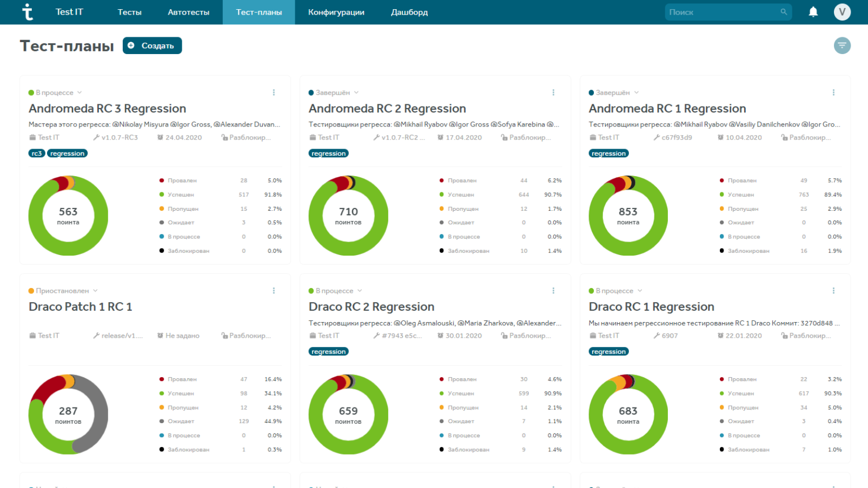Screen dimensions: 868x488
Task: Click wrench icon next to release/v1
Action: (x=96, y=336)
